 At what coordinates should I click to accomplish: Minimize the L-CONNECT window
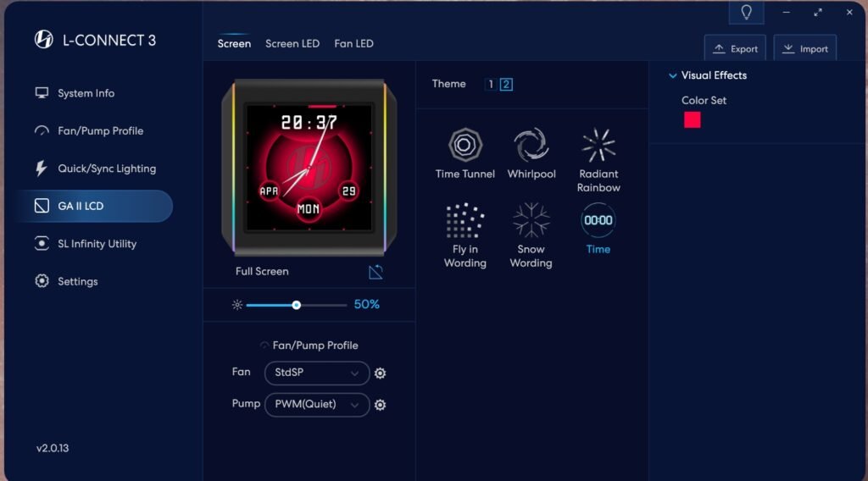pyautogui.click(x=786, y=12)
